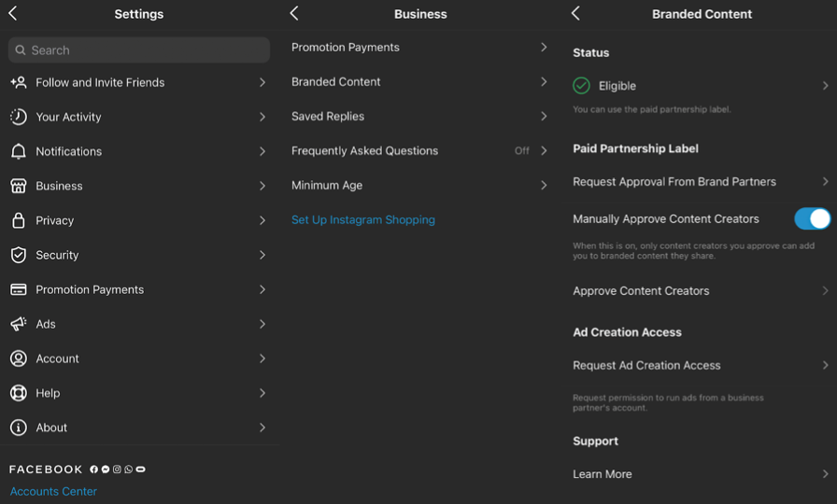Click the Privacy lock icon
Viewport: 837px width, 504px height.
[18, 220]
